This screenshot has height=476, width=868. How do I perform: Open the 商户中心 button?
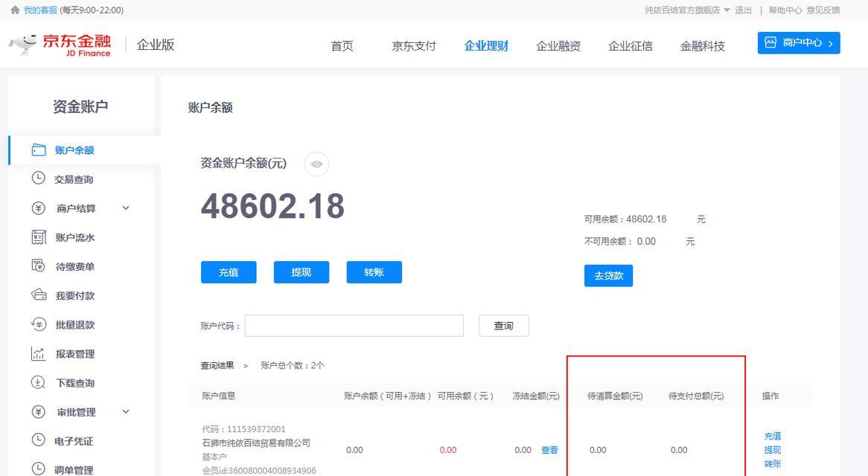pos(799,42)
